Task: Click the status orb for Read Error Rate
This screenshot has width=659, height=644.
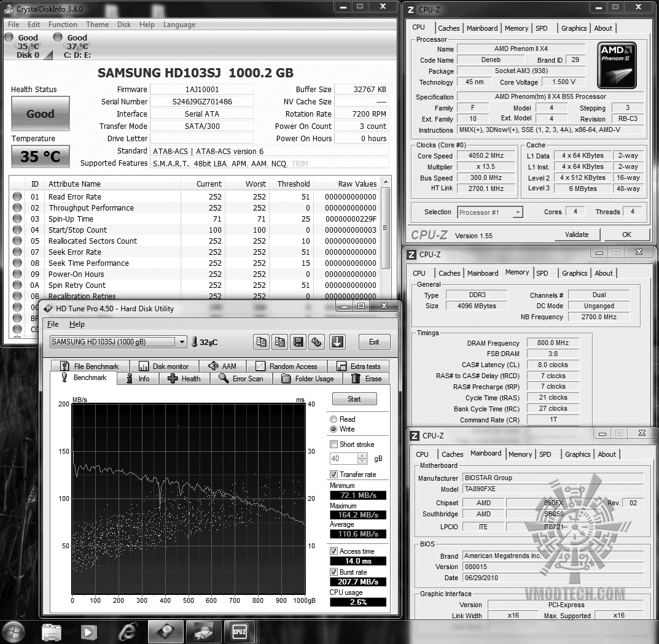Action: click(17, 196)
